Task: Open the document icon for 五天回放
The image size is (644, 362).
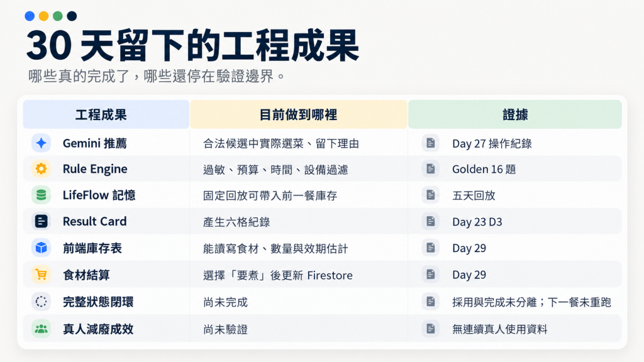Action: (430, 195)
